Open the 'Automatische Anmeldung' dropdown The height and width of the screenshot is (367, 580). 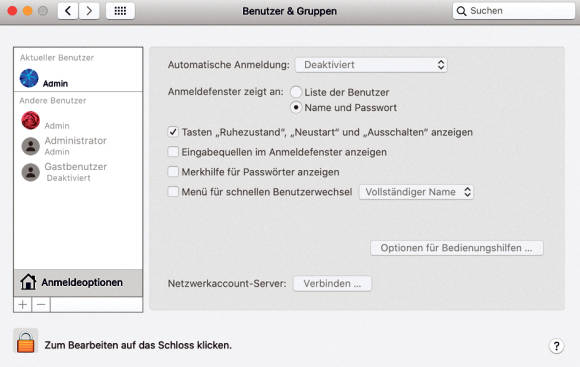pos(371,65)
